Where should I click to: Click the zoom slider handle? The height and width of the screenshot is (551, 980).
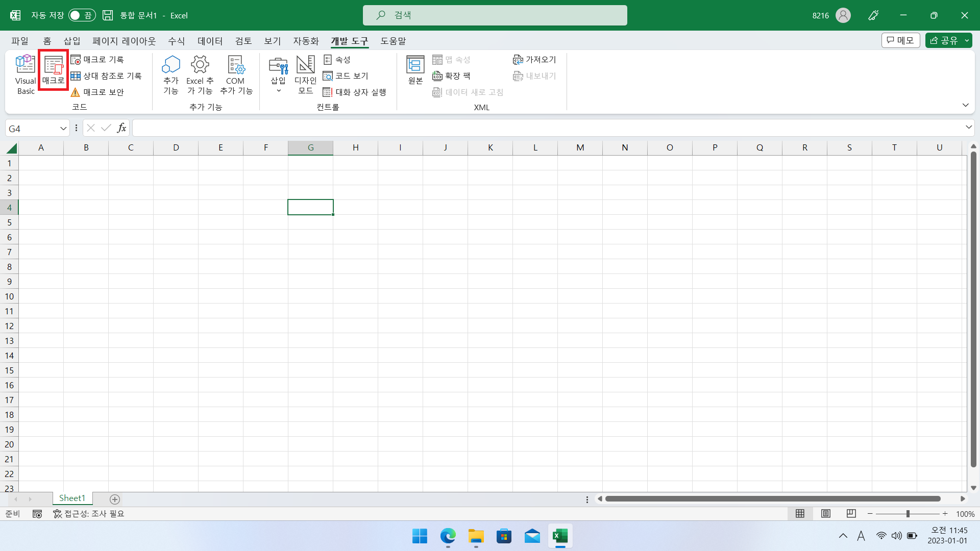click(908, 514)
